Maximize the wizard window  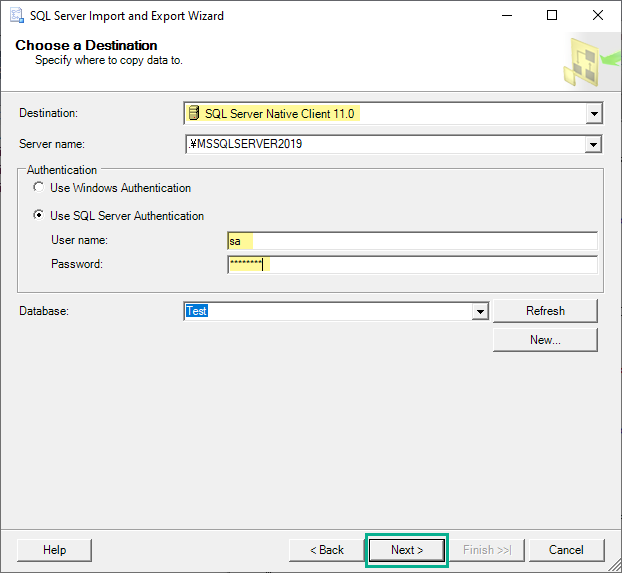click(x=552, y=15)
